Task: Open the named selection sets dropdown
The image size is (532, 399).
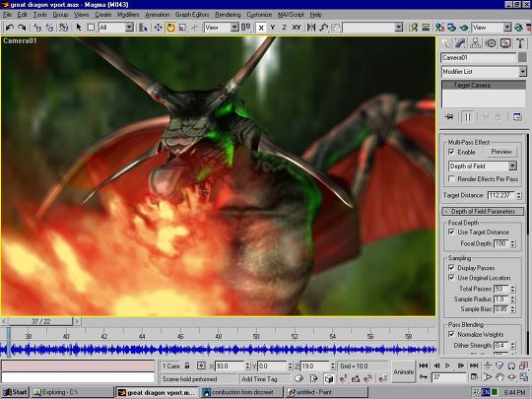Action: 399,28
